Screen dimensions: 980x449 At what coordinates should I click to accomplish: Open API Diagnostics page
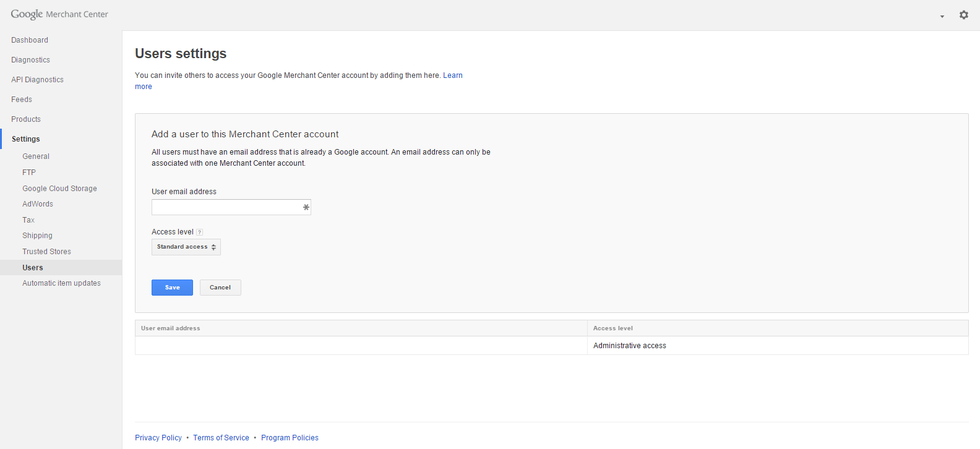pos(37,80)
